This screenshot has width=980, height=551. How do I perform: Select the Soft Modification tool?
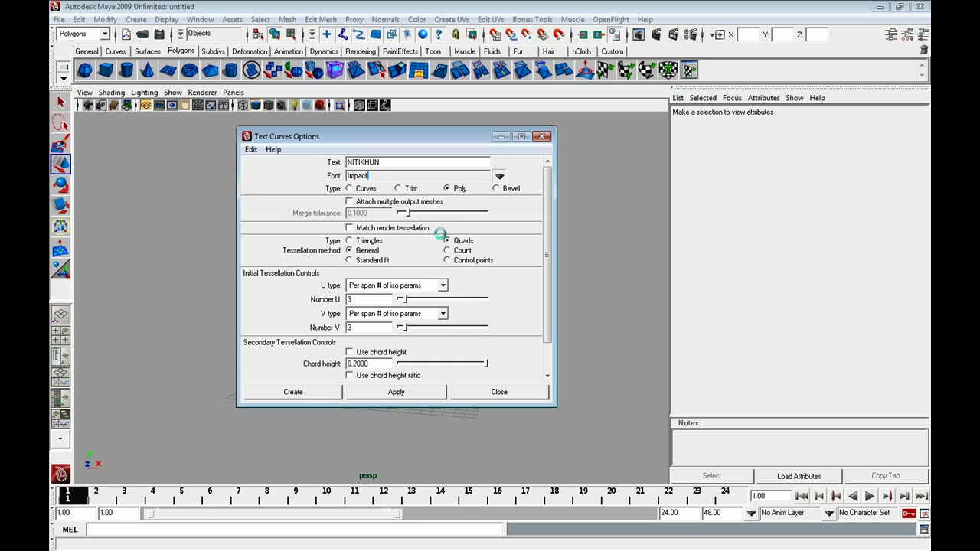(x=60, y=248)
